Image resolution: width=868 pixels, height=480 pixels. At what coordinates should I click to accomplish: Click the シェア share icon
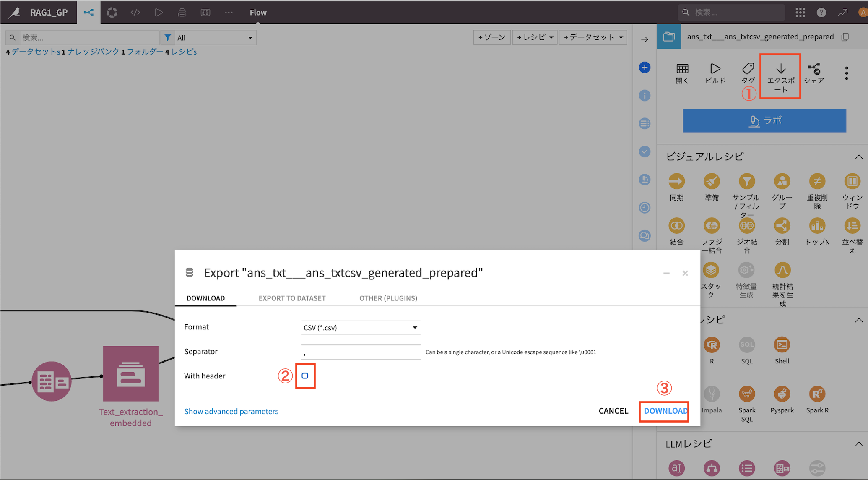point(814,68)
